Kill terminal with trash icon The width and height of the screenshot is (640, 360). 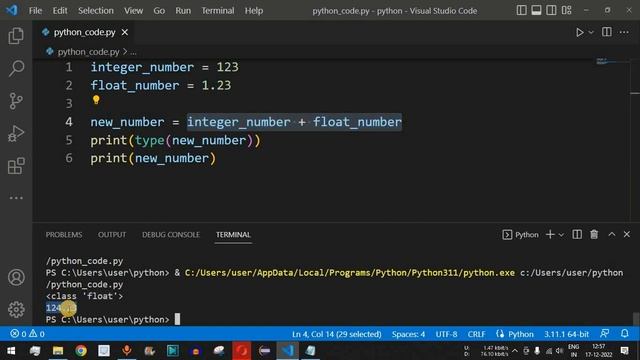(594, 234)
